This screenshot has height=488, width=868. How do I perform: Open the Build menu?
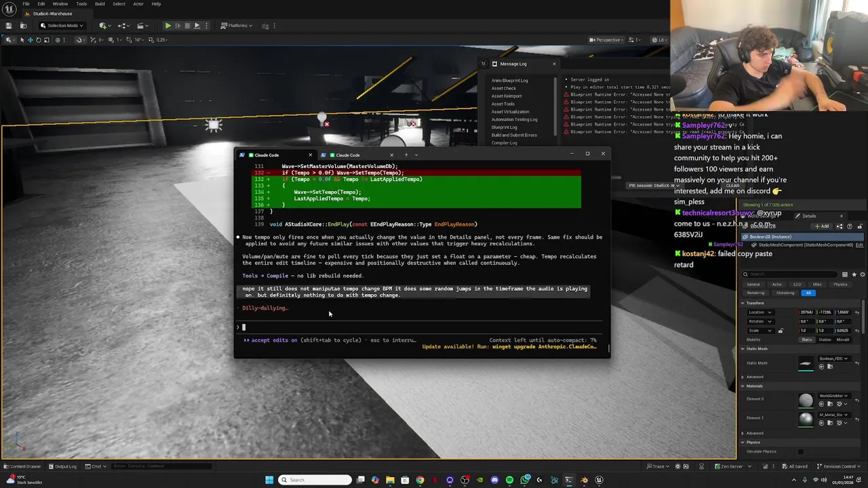tap(100, 4)
